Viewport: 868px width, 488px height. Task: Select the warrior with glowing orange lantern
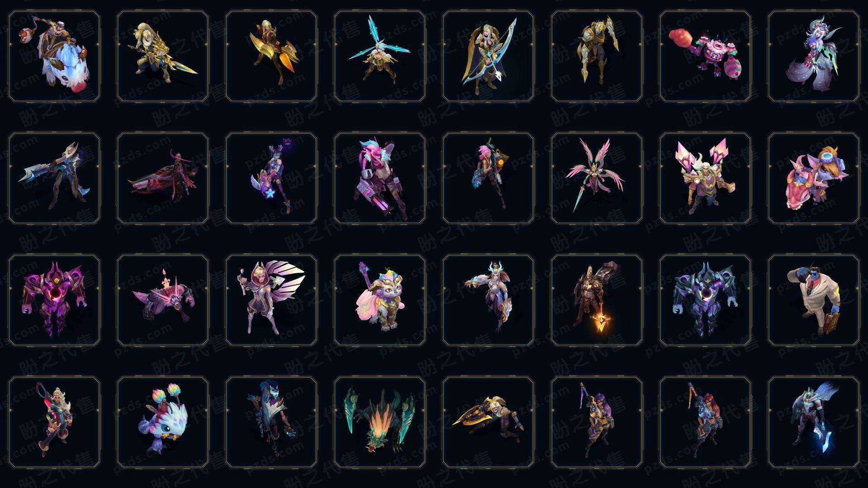(x=597, y=300)
